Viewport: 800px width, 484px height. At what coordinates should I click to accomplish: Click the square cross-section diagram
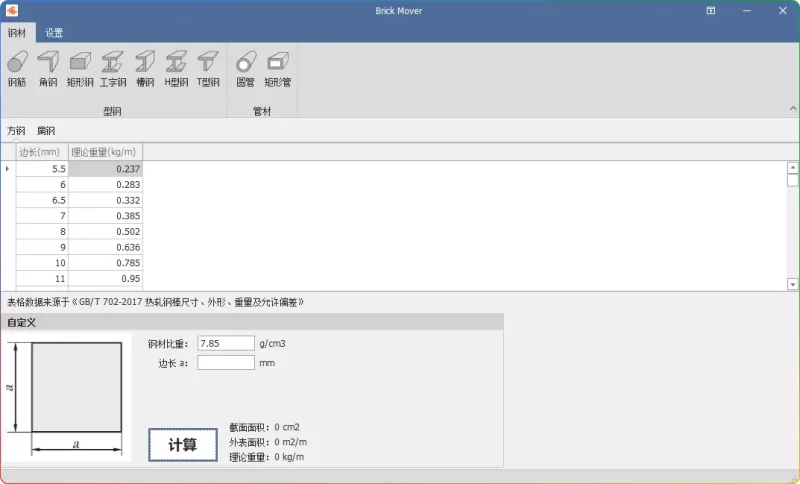point(66,398)
